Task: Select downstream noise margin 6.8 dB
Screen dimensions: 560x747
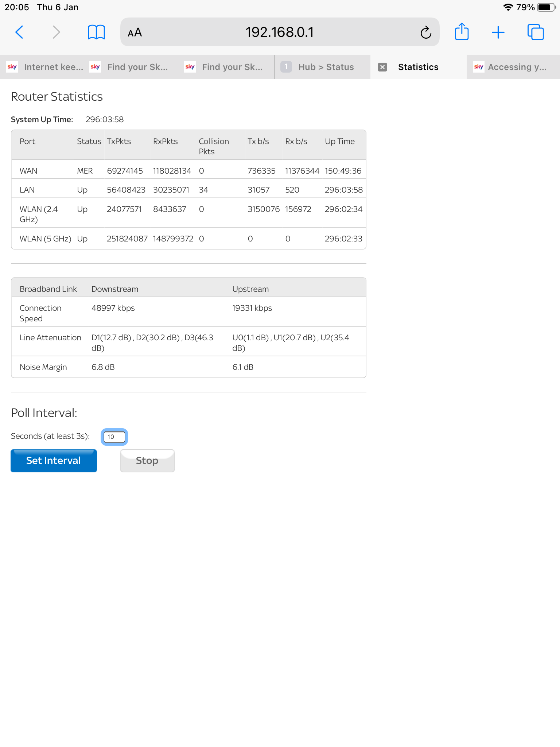Action: click(103, 367)
